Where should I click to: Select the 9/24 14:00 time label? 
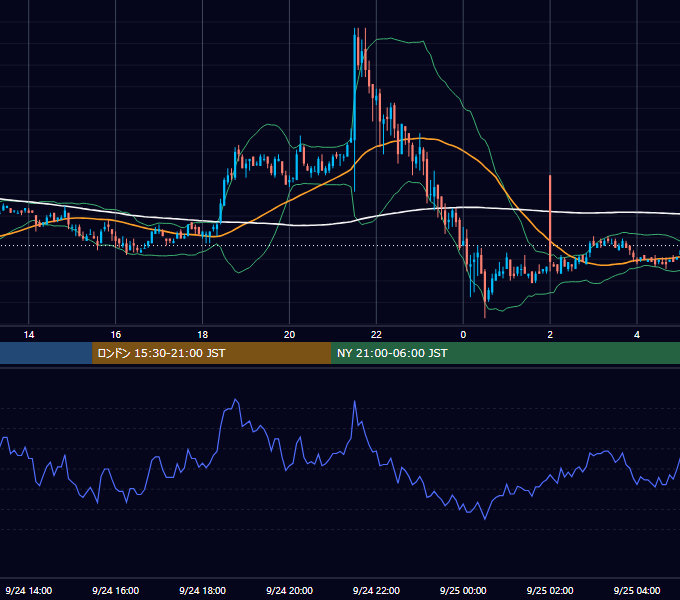tap(29, 590)
